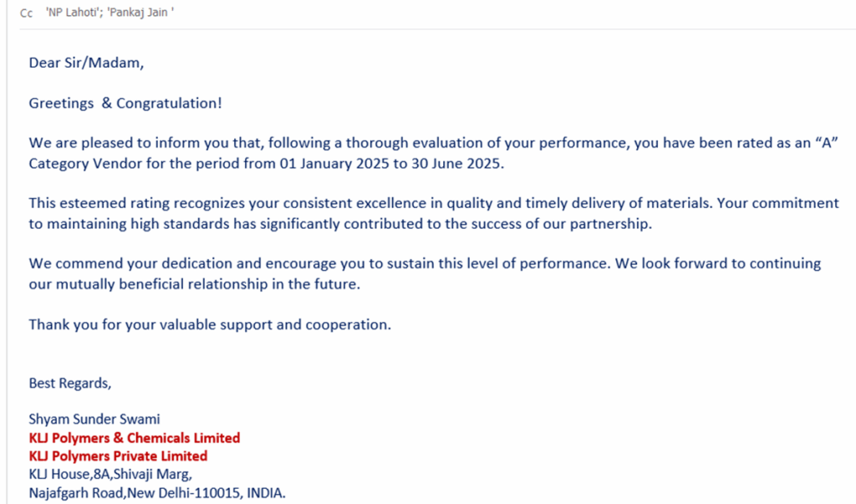The width and height of the screenshot is (856, 504).
Task: Place cursor on 'We are pleased to inform' text
Action: coord(107,143)
